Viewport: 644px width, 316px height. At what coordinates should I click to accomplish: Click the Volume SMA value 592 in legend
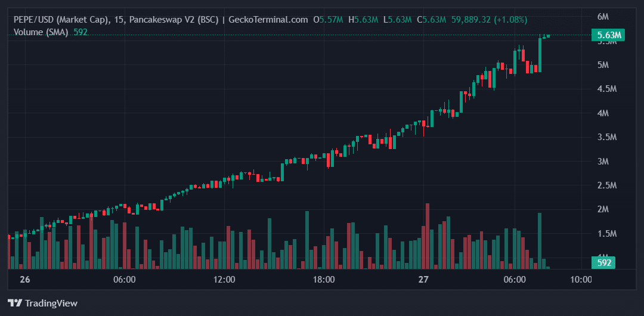(x=80, y=32)
